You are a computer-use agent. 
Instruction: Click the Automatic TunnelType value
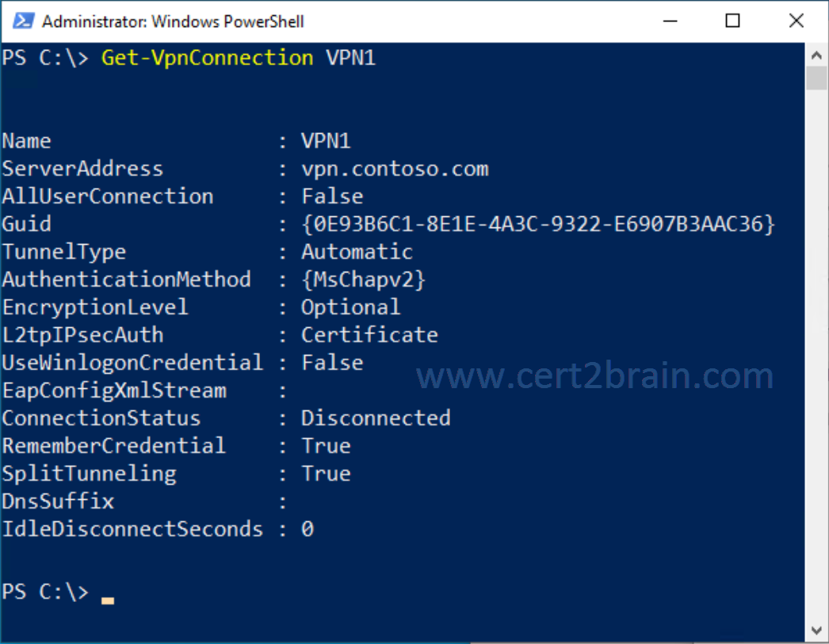coord(357,251)
